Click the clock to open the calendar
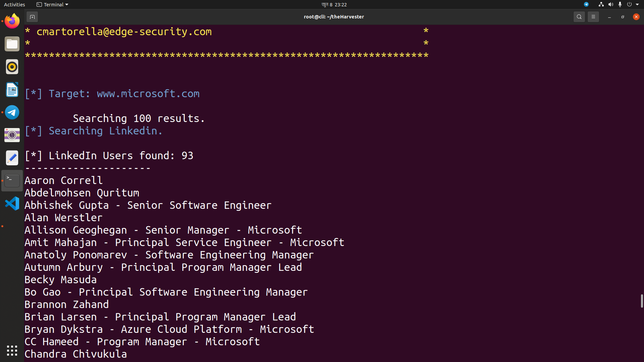Screen dimensions: 644x362 [334, 4]
